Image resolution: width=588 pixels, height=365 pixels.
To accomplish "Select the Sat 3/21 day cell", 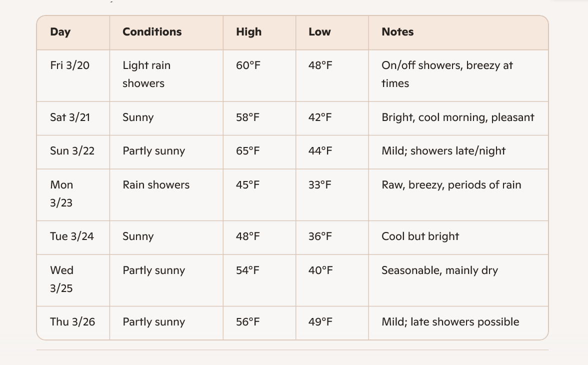I will (x=70, y=117).
